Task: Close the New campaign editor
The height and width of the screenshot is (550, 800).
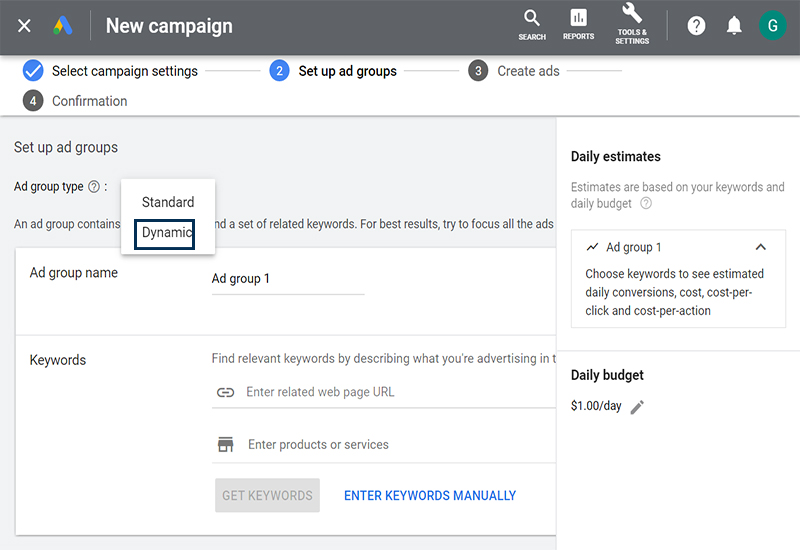Action: [x=25, y=26]
